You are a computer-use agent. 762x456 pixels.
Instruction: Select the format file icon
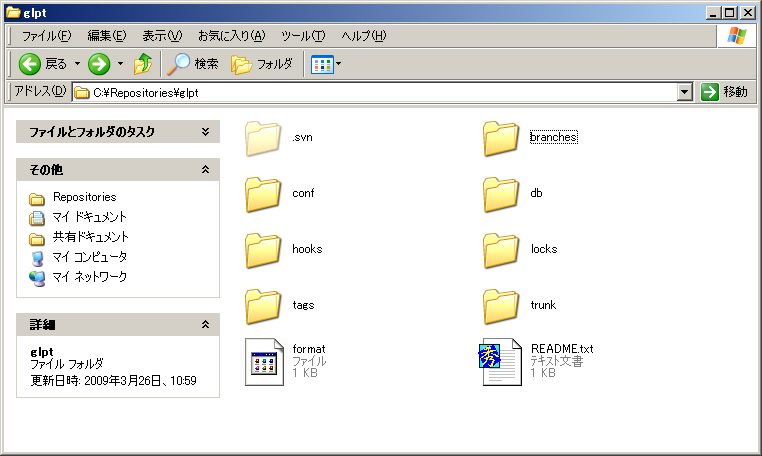(x=264, y=362)
